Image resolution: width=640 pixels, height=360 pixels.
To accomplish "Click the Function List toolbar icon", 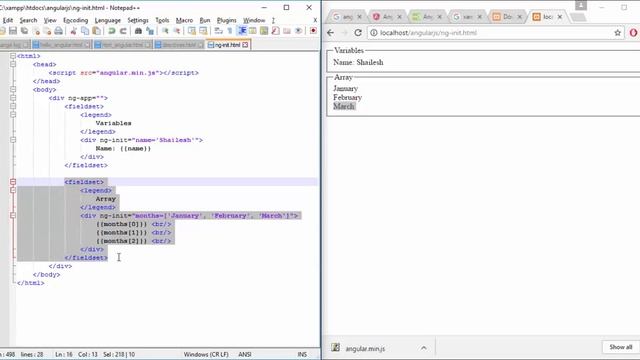I will pos(276,31).
